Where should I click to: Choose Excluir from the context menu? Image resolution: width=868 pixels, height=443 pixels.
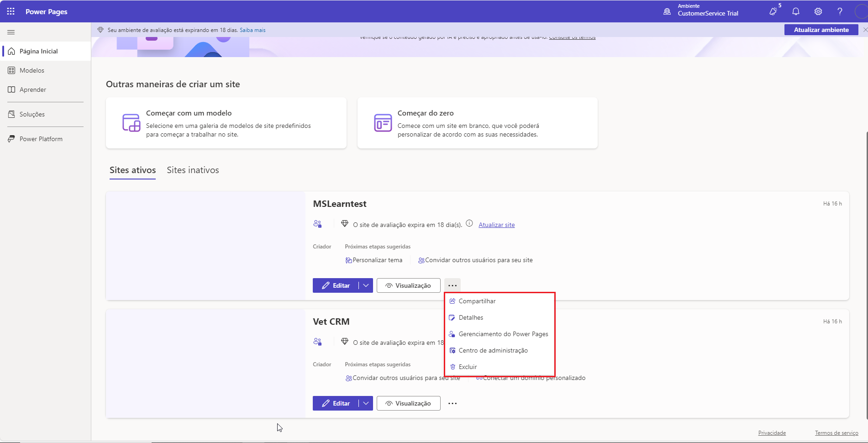[500, 367]
